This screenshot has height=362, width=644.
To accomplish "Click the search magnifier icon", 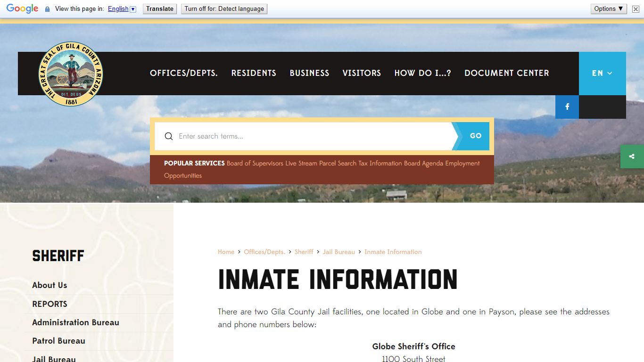I will tap(169, 136).
